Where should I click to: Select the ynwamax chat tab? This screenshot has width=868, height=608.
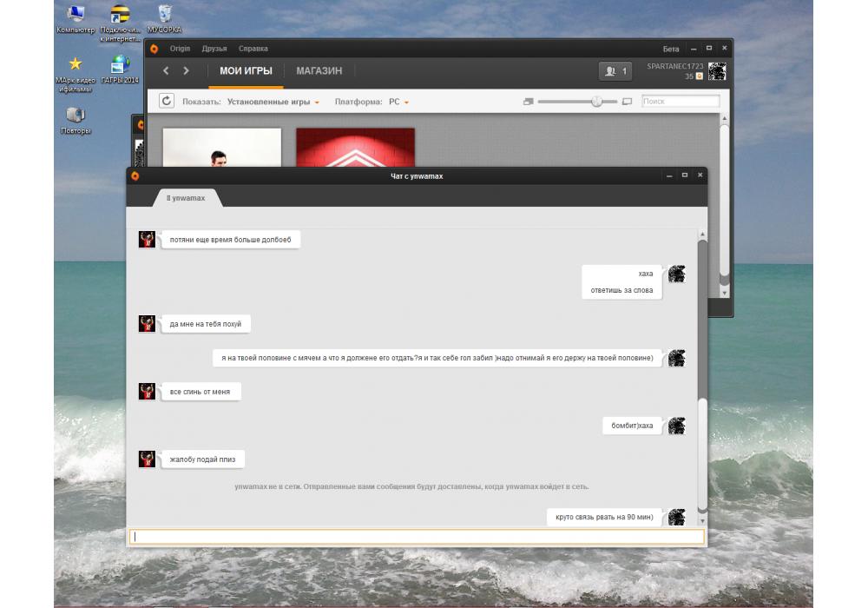click(x=187, y=198)
